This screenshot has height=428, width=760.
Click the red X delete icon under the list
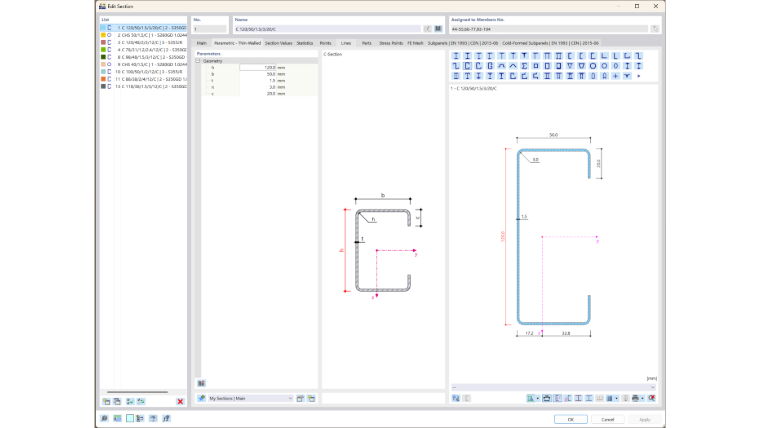click(180, 401)
